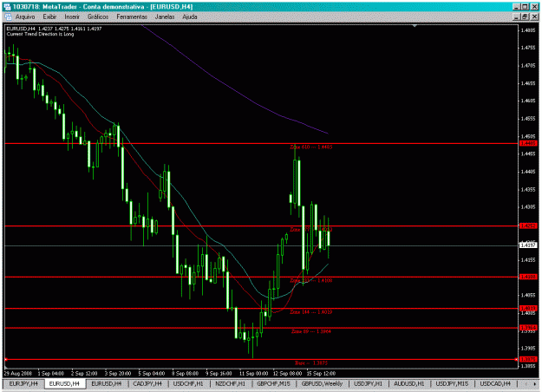
Task: Open the Janelas menu
Action: click(x=165, y=16)
